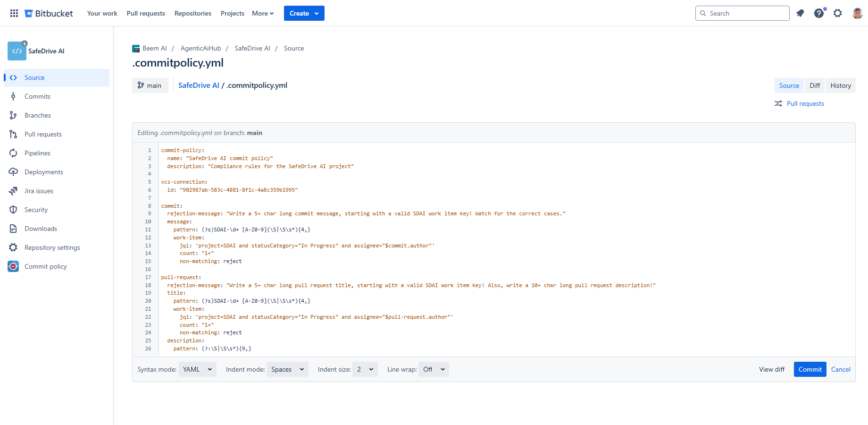Open the Line wrap Off dropdown
868x425 pixels.
[x=434, y=369]
